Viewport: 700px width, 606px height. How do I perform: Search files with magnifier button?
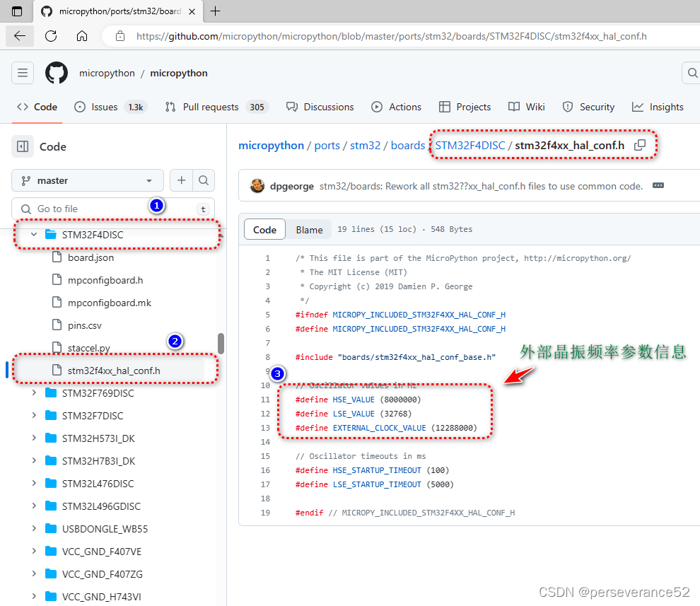click(204, 180)
